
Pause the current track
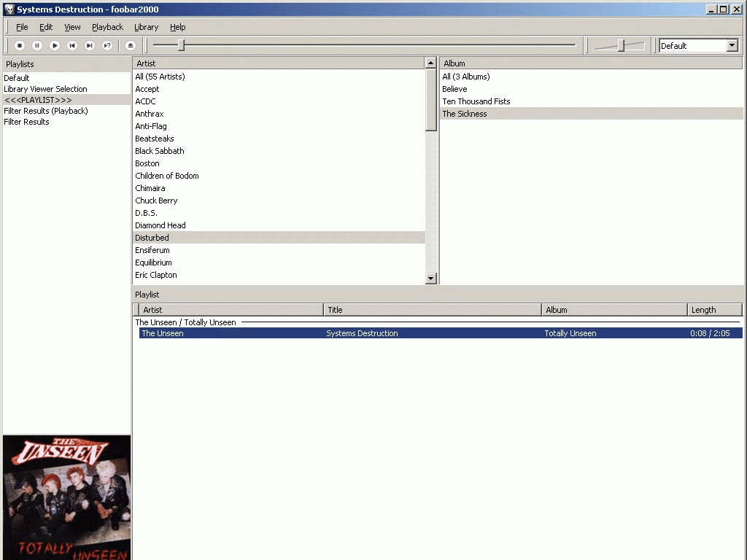(37, 46)
